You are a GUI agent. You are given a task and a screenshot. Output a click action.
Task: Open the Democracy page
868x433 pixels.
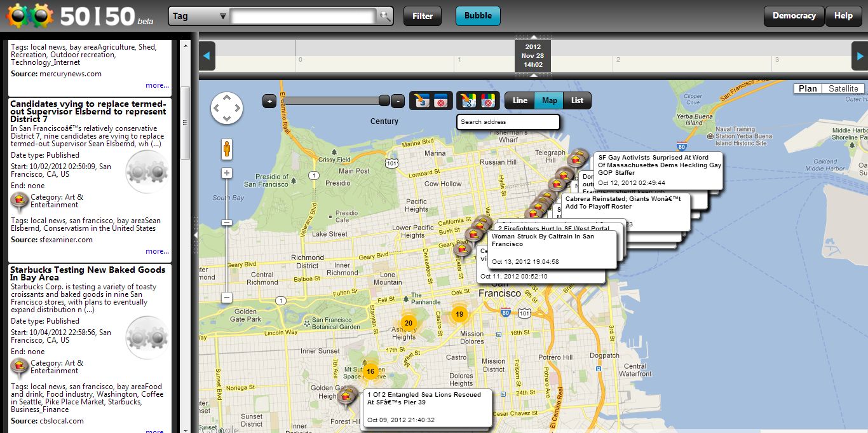coord(794,16)
